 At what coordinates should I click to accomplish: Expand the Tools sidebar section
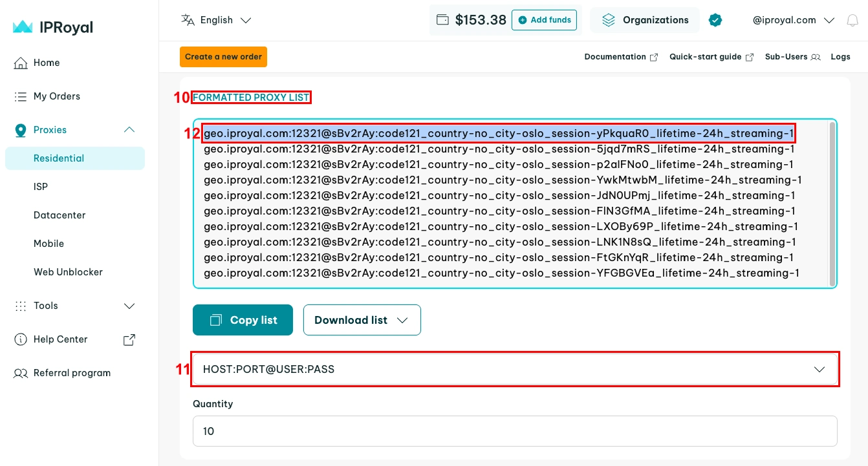(129, 306)
